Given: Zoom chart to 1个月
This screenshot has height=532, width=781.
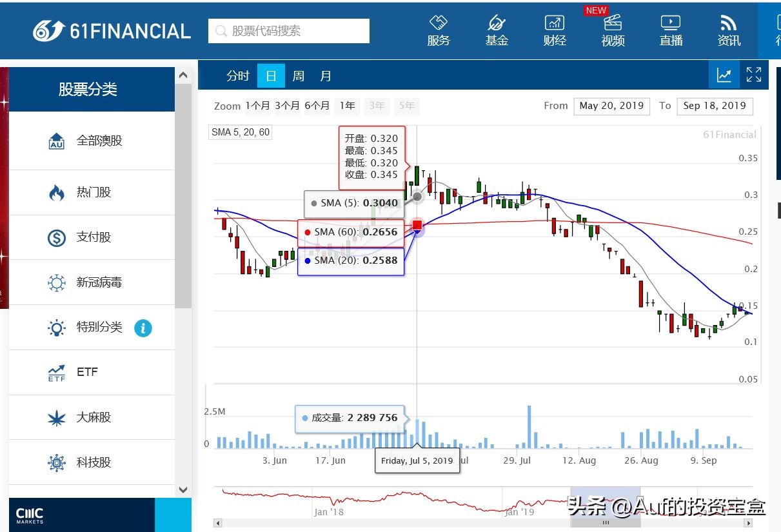Looking at the screenshot, I should tap(257, 106).
